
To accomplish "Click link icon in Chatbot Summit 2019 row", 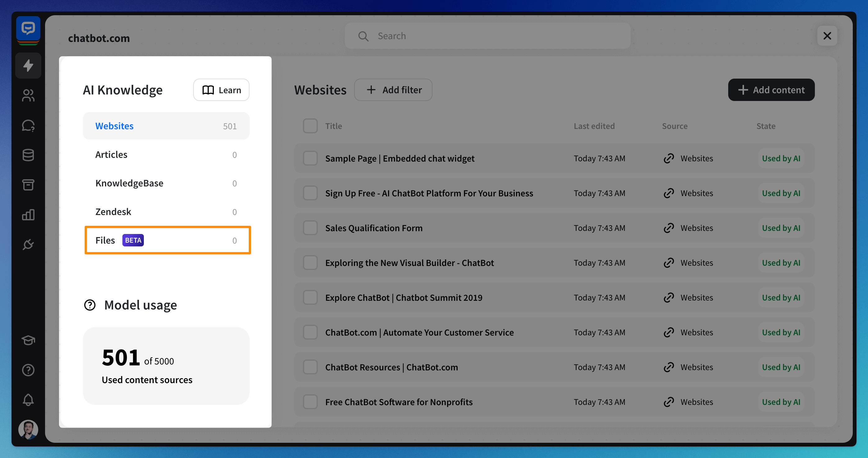I will pos(669,298).
